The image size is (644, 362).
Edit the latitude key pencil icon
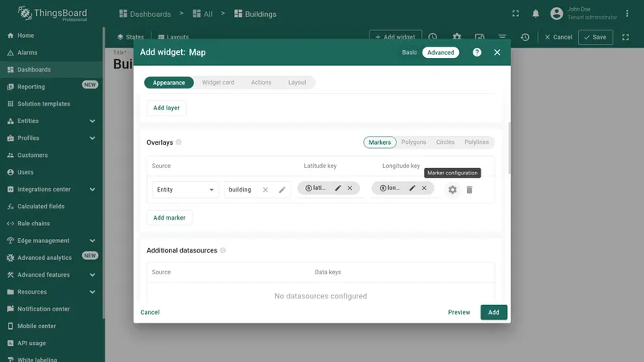[x=338, y=188]
